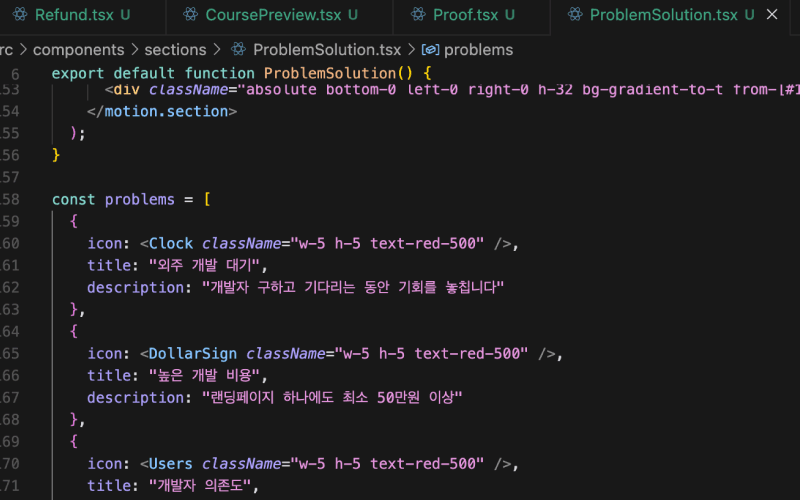Viewport: 800px width, 500px height.
Task: Click the React icon on Proof.tsx tab
Action: (417, 15)
